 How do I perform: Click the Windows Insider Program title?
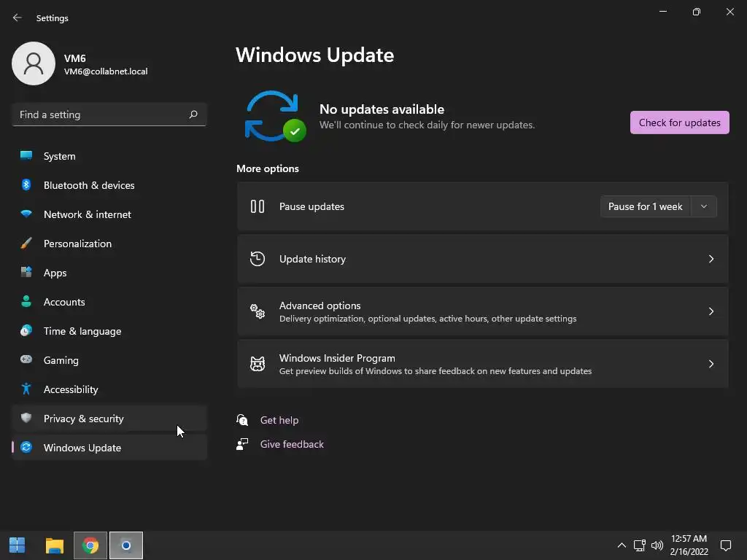[337, 357]
